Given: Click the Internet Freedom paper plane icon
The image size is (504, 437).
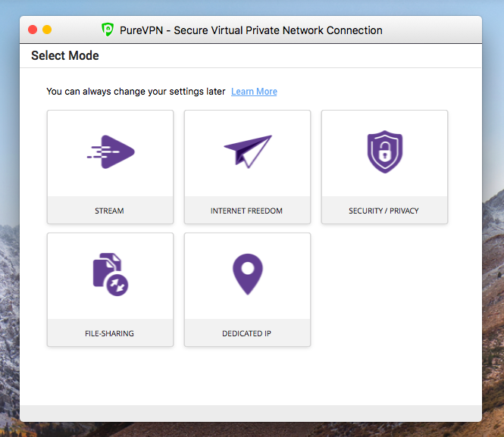Looking at the screenshot, I should 248,151.
